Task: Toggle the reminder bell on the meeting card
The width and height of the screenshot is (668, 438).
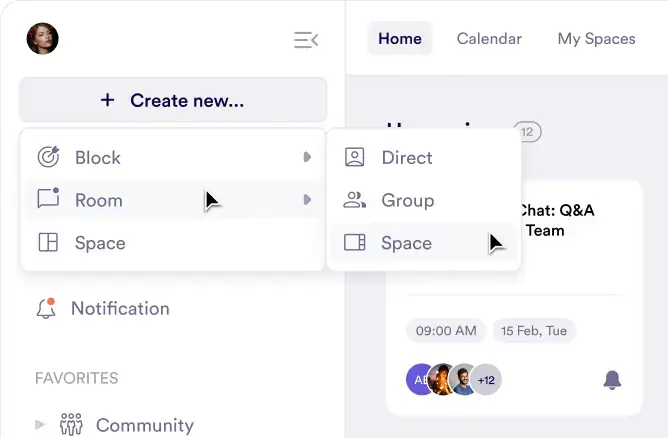Action: point(612,380)
